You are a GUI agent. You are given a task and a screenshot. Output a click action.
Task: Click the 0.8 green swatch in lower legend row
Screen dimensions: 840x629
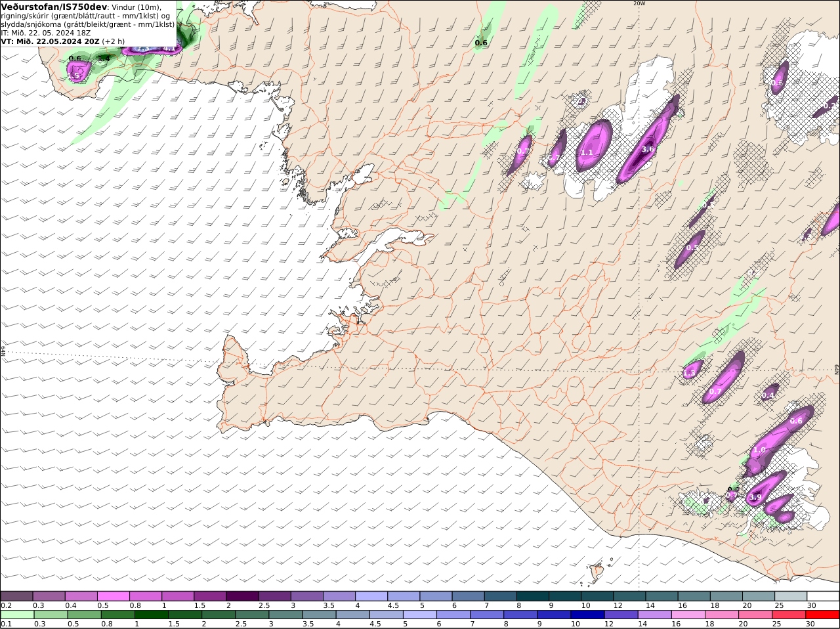coord(117,615)
